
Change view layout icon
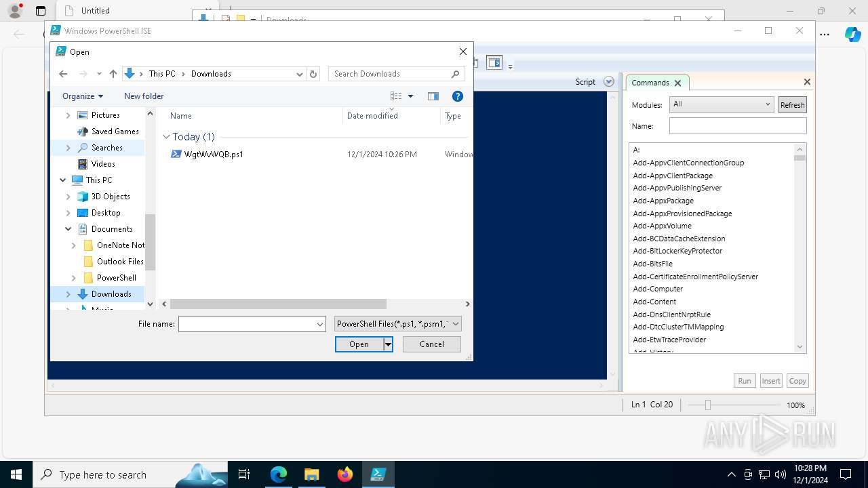[x=396, y=96]
